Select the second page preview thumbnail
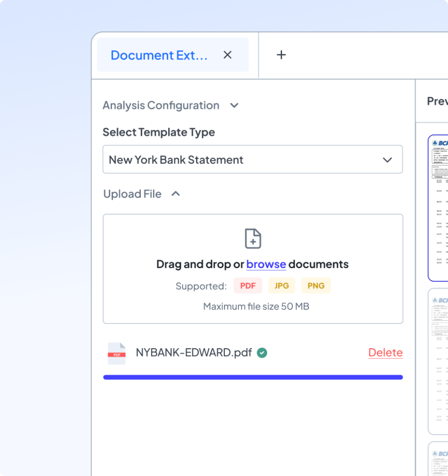 438,362
